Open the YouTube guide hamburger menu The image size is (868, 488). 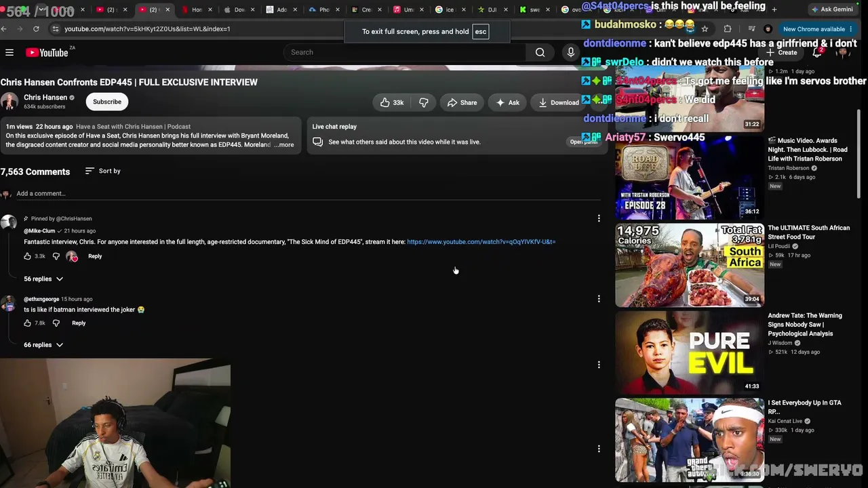[9, 52]
